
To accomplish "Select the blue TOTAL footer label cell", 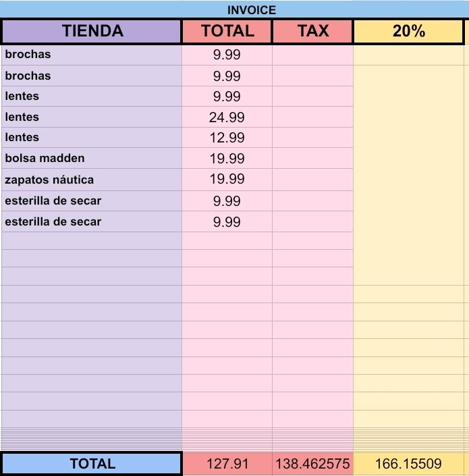I will pyautogui.click(x=92, y=464).
